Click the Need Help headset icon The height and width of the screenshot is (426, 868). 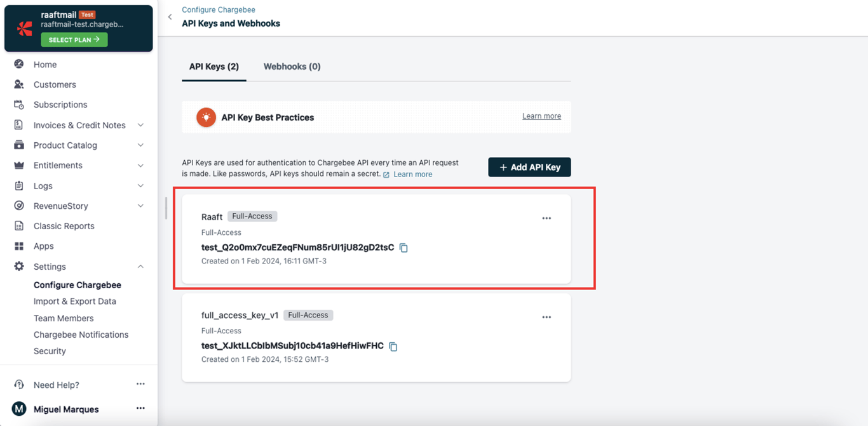pos(19,385)
